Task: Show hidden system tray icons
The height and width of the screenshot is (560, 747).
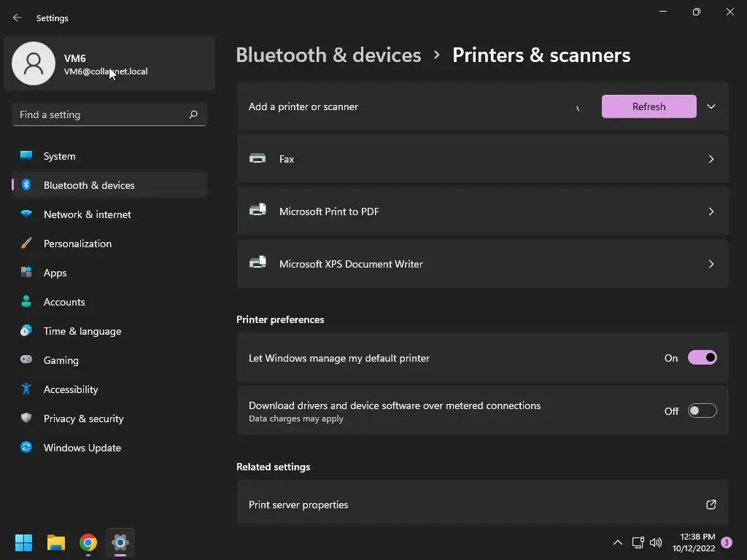Action: [617, 542]
